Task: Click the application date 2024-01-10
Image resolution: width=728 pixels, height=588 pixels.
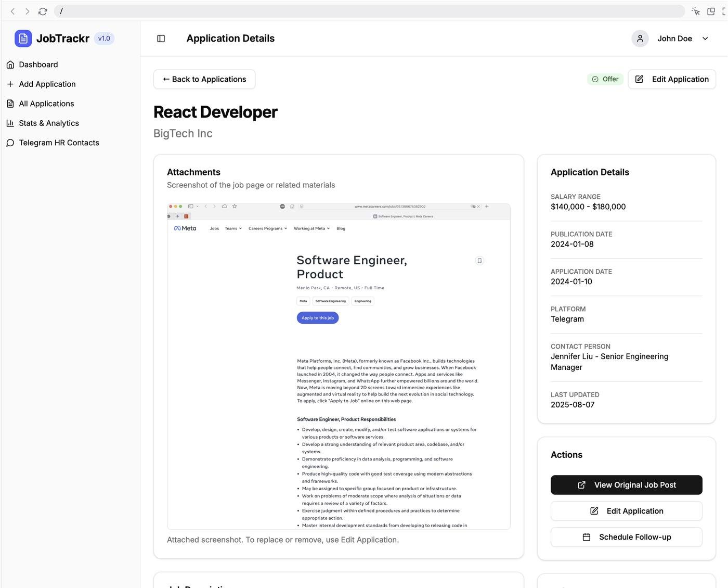Action: click(x=571, y=282)
